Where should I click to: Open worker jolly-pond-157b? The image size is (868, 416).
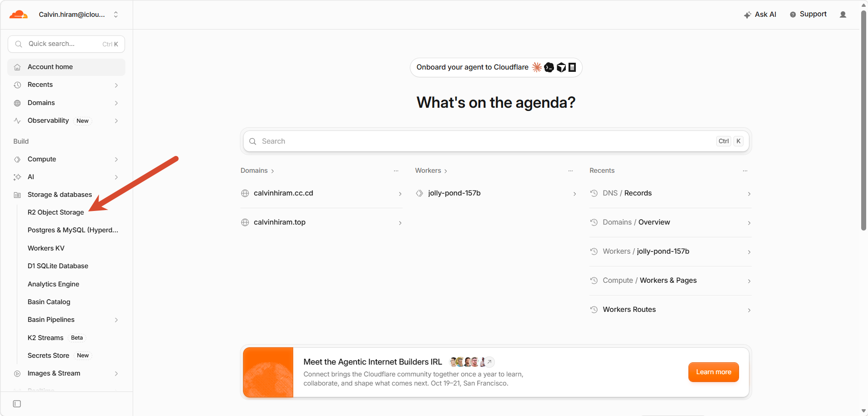[x=496, y=194]
